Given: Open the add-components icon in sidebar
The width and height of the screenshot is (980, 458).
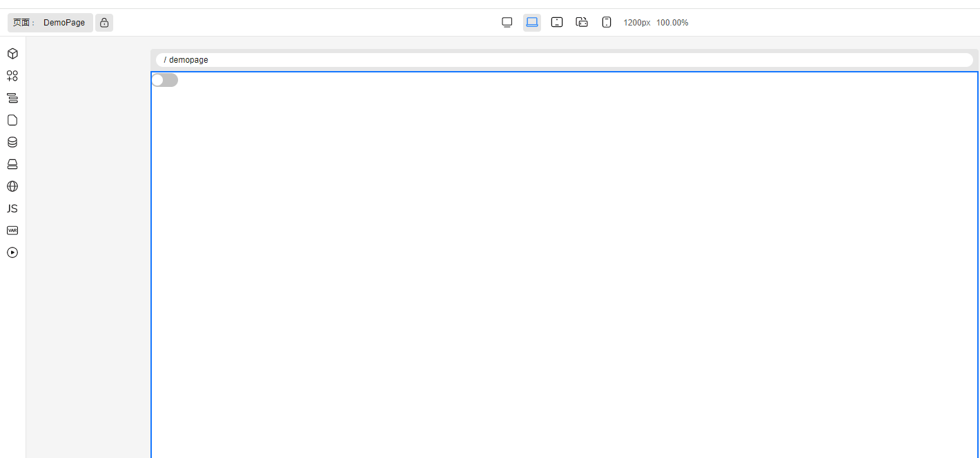Looking at the screenshot, I should [x=12, y=76].
